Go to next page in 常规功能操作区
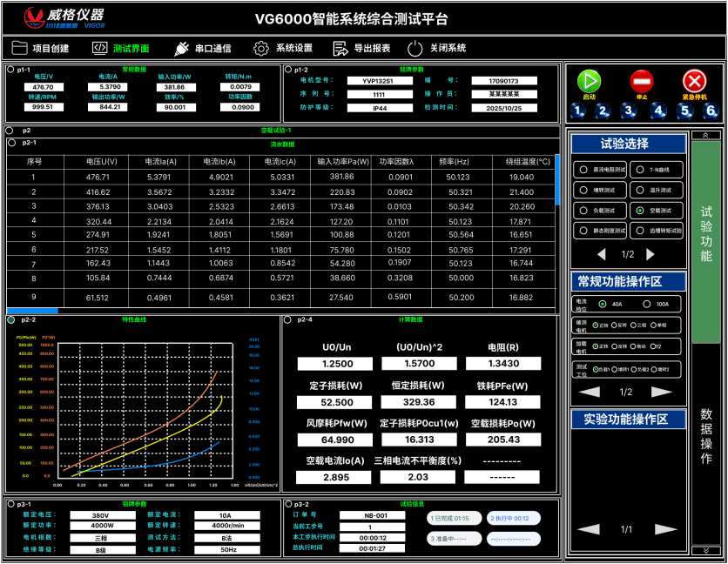The height and width of the screenshot is (564, 728). [662, 392]
